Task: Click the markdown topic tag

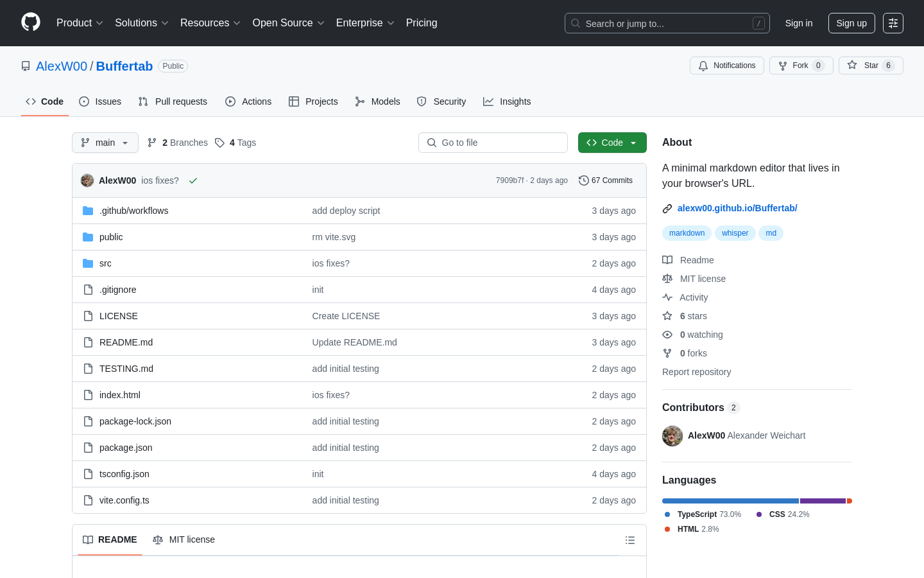Action: tap(687, 233)
